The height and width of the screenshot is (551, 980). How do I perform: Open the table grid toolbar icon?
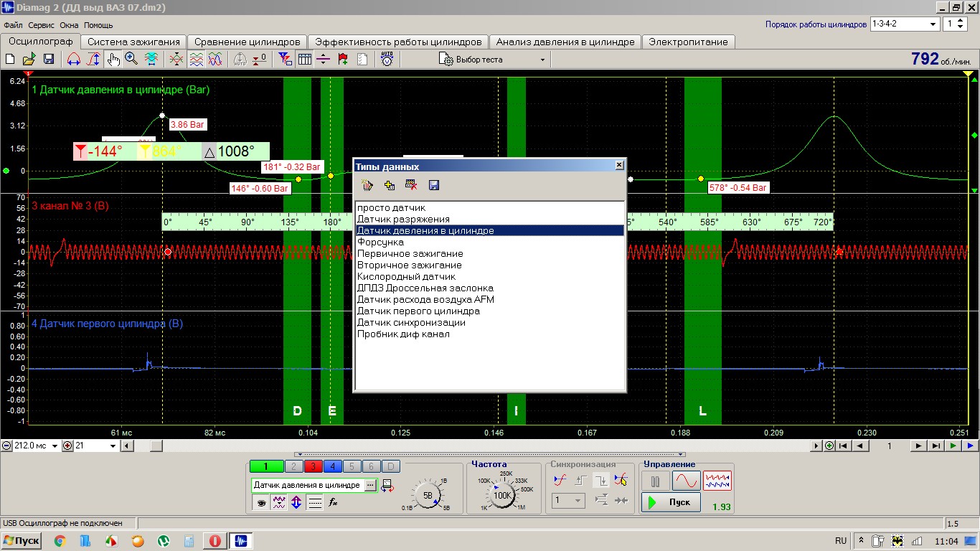point(304,60)
